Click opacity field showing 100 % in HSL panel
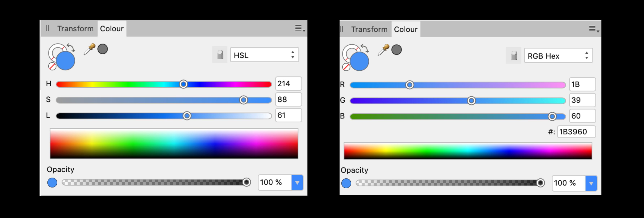The width and height of the screenshot is (644, 218). [275, 182]
